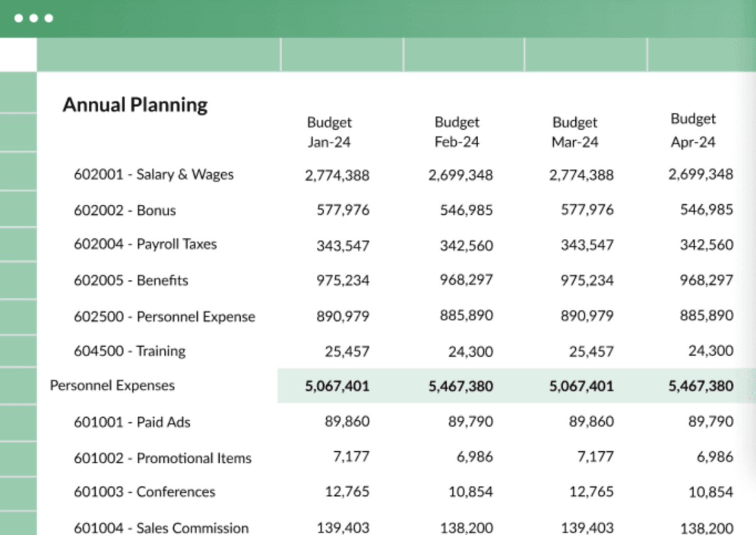The width and height of the screenshot is (756, 535).
Task: Select the Budget Feb-24 column header
Action: [457, 132]
